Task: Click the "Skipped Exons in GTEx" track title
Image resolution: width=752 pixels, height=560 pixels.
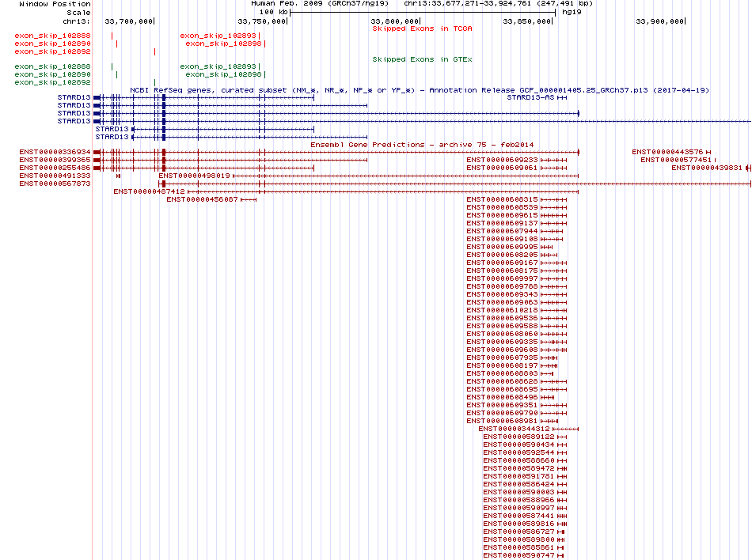Action: pyautogui.click(x=422, y=59)
